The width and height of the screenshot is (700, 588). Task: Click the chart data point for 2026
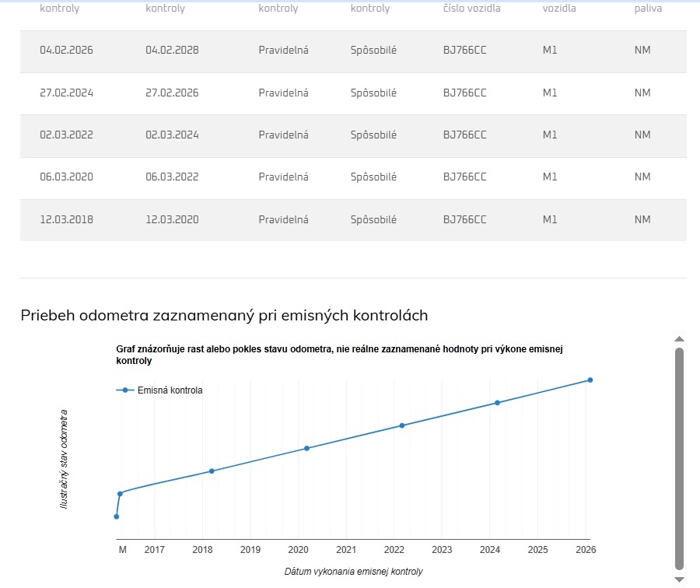pos(590,380)
